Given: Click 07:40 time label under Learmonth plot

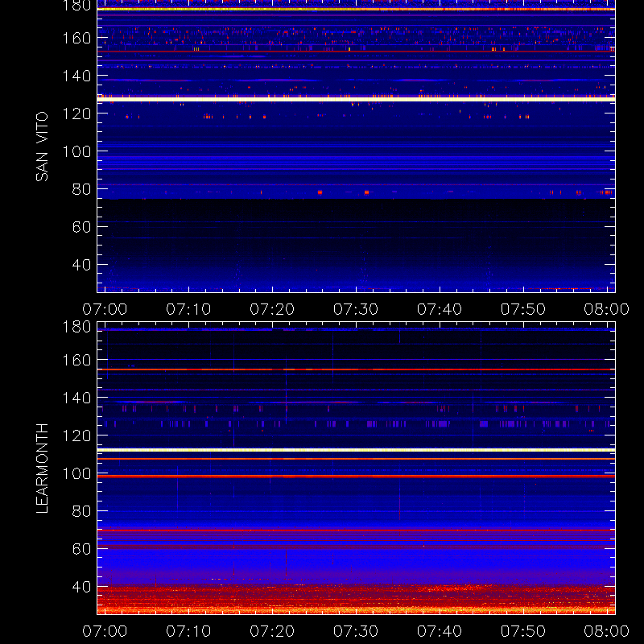Looking at the screenshot, I should click(x=440, y=631).
